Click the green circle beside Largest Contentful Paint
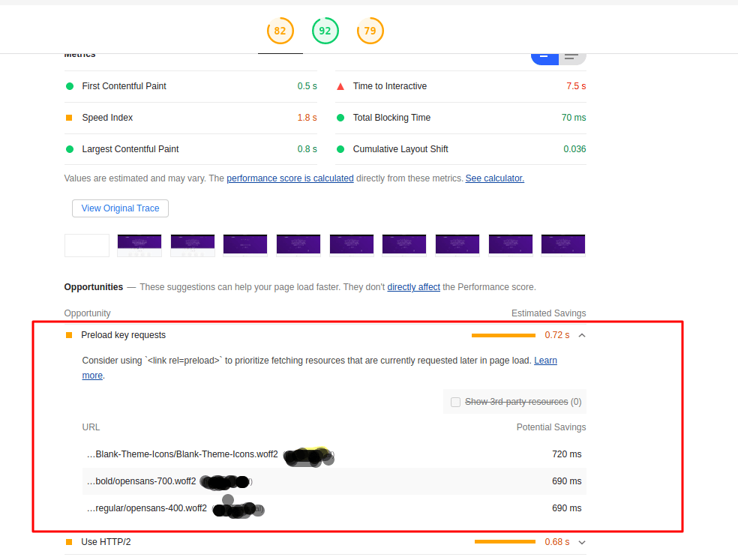This screenshot has height=560, width=738. pos(71,149)
